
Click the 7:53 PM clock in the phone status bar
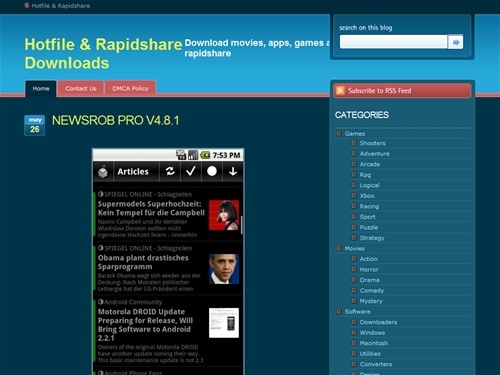coord(226,155)
